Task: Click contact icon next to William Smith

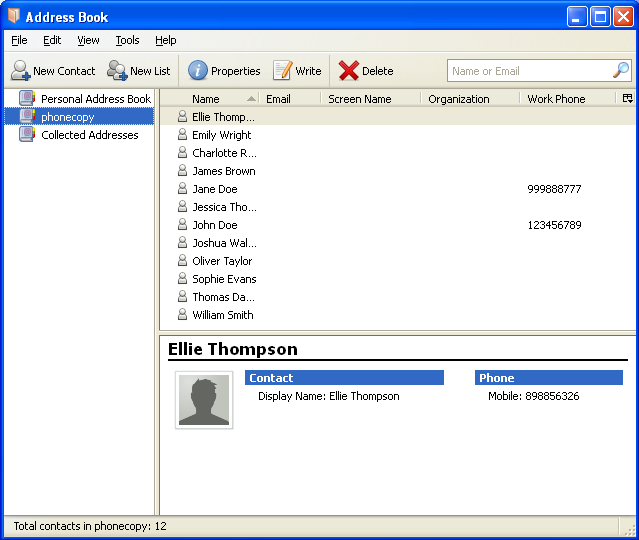Action: (x=183, y=314)
